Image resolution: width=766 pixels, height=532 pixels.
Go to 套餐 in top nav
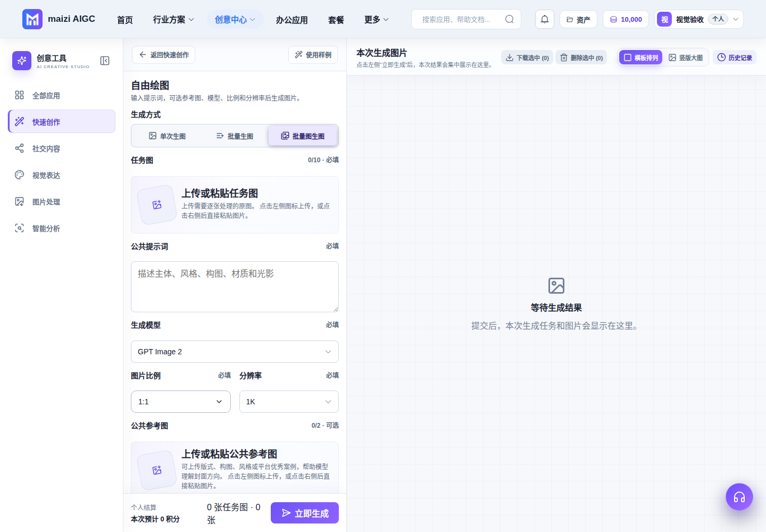click(x=336, y=20)
